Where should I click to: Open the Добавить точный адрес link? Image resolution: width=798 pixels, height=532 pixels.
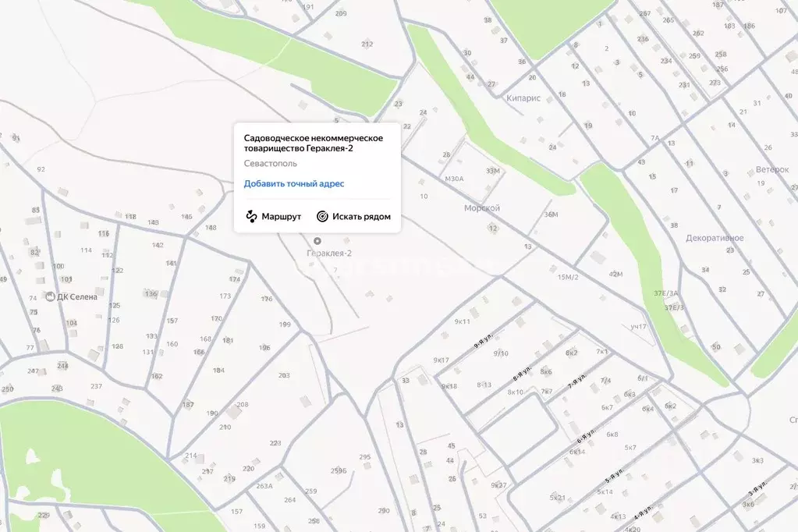coord(293,184)
